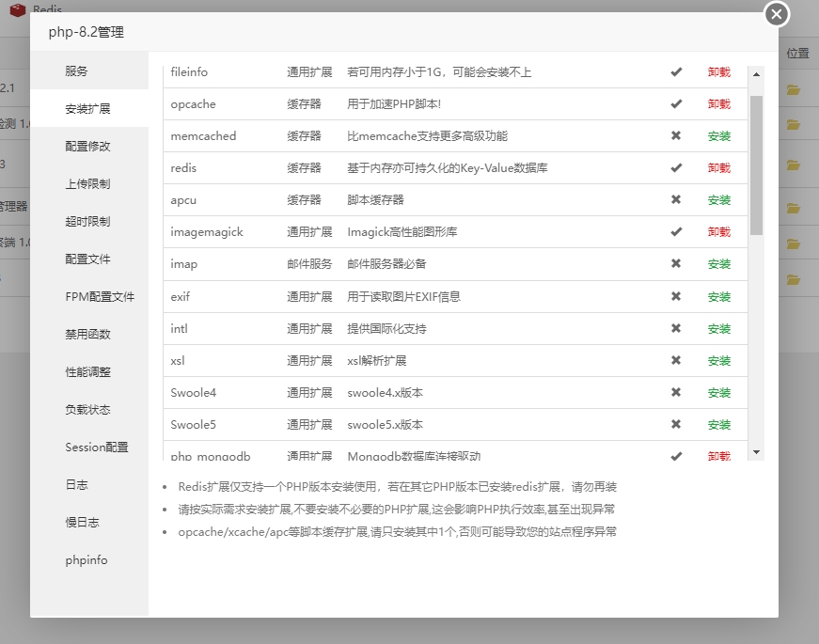Image resolution: width=819 pixels, height=644 pixels.
Task: Select the 配置文件 tab
Action: tap(89, 259)
